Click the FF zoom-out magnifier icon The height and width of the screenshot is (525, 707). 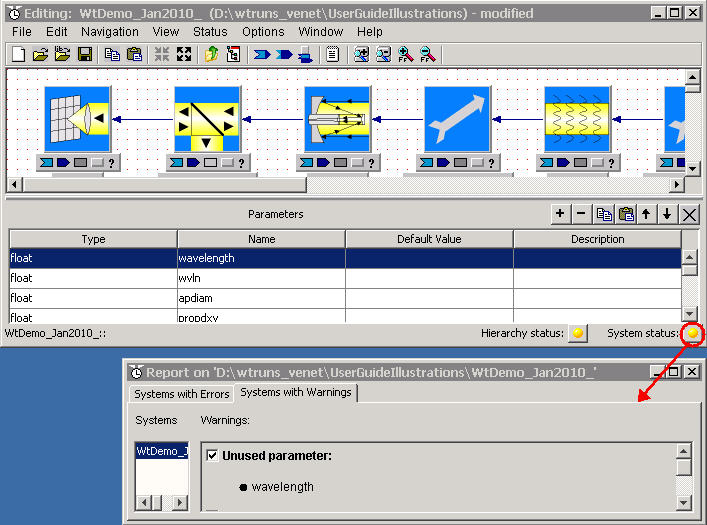pyautogui.click(x=427, y=55)
